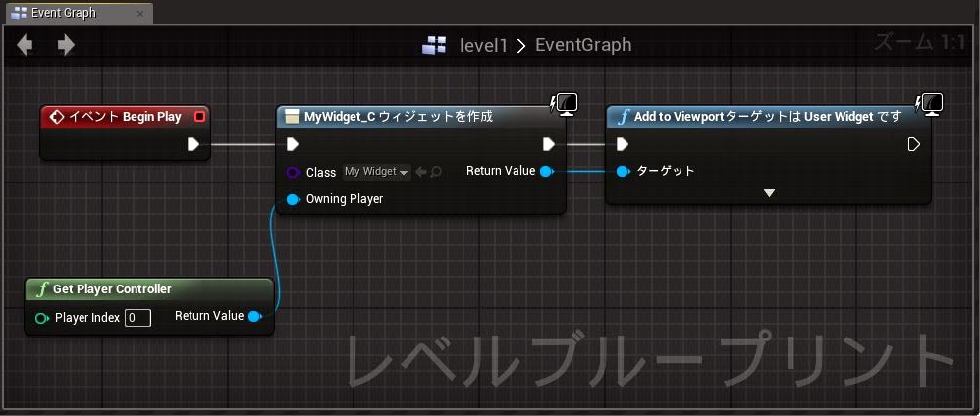This screenshot has width=980, height=416.
Task: Click the Add to Viewport output exec pin
Action: tap(913, 144)
